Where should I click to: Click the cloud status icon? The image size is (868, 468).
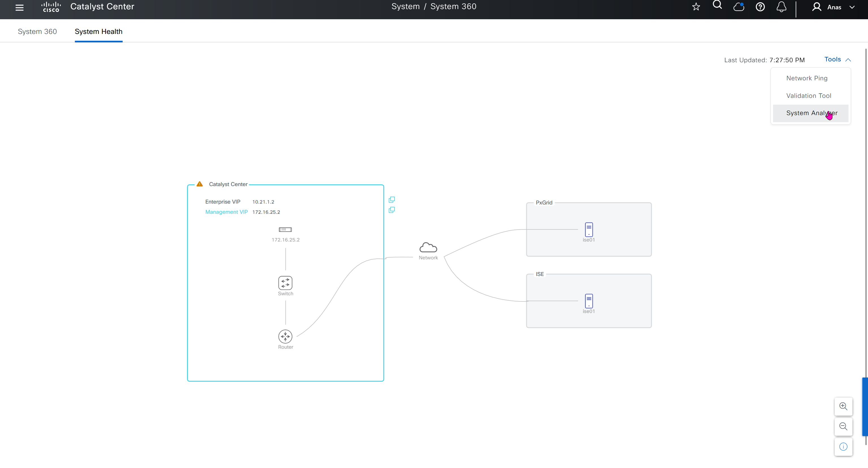coord(739,7)
